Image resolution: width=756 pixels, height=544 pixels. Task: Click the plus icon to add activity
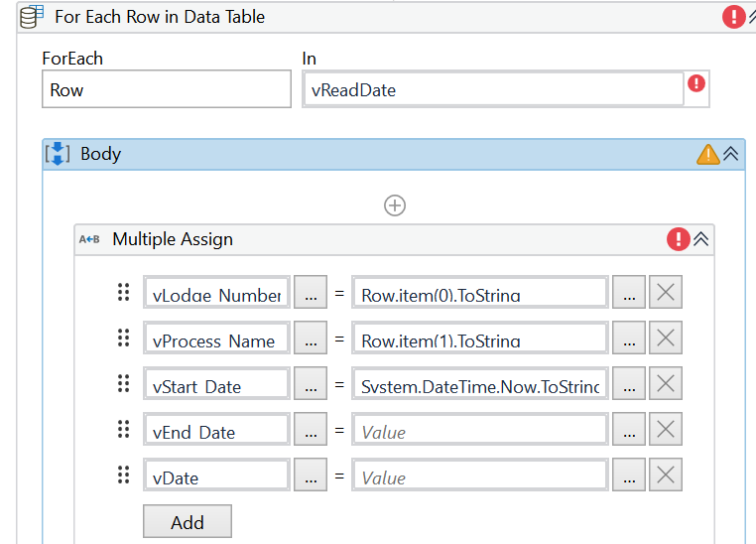(395, 205)
